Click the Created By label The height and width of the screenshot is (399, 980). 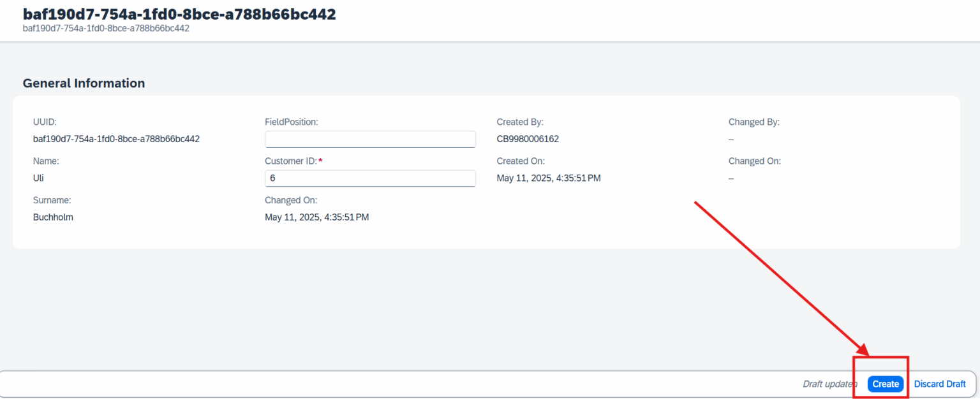click(x=520, y=122)
